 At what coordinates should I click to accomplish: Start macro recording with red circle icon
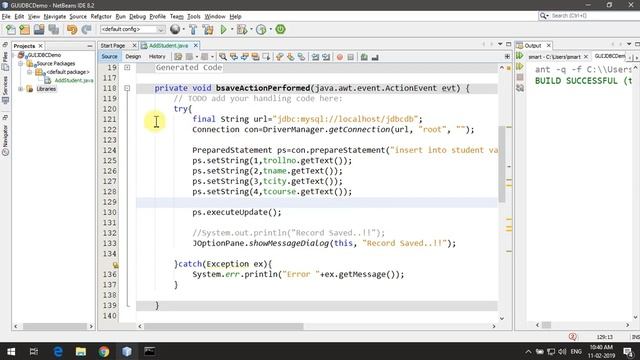[x=340, y=57]
